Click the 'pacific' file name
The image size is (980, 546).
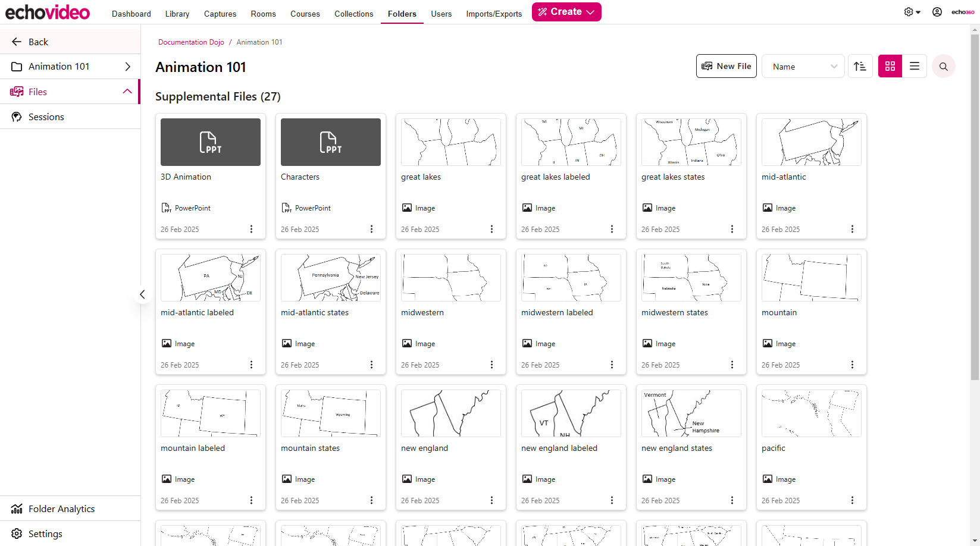[x=774, y=448]
